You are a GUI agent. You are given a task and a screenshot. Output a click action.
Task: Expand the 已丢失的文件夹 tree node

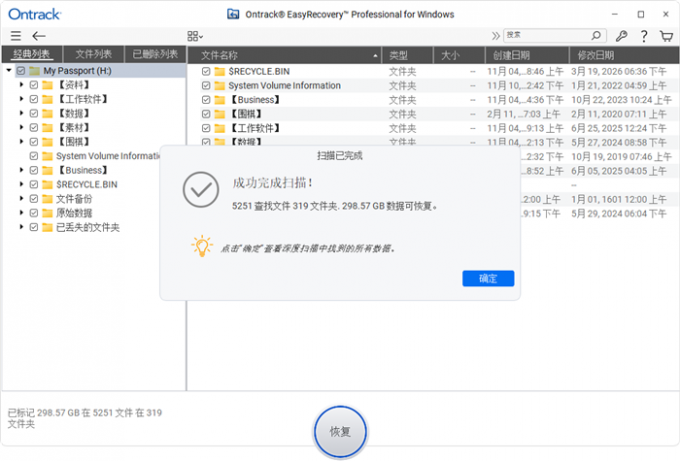[x=21, y=227]
